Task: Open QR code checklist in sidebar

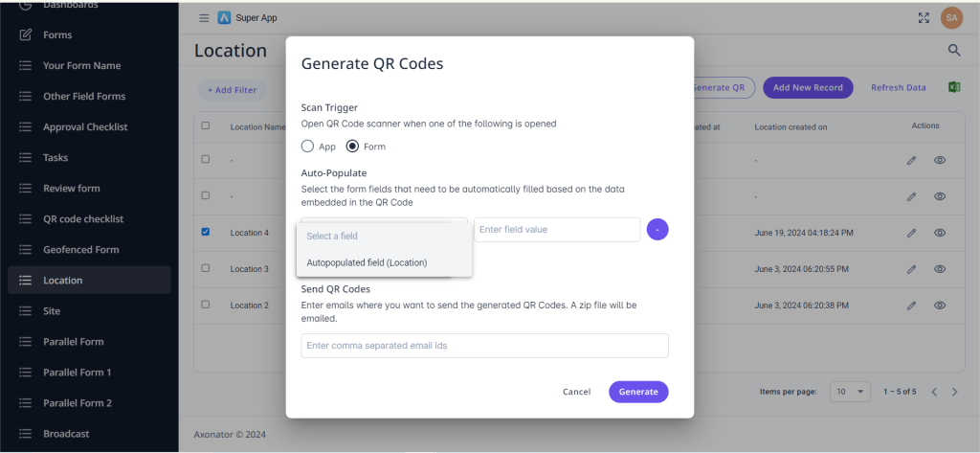Action: click(x=83, y=219)
